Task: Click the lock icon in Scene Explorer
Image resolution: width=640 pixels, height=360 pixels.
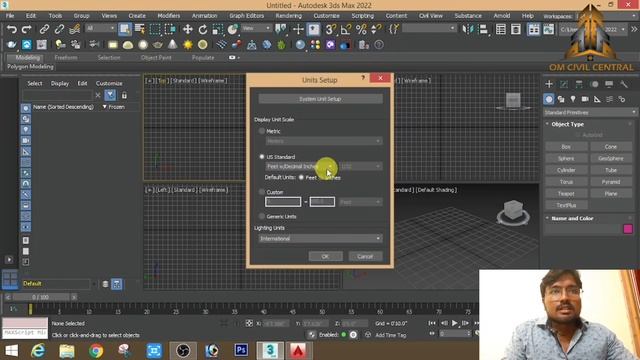Action: [x=124, y=95]
